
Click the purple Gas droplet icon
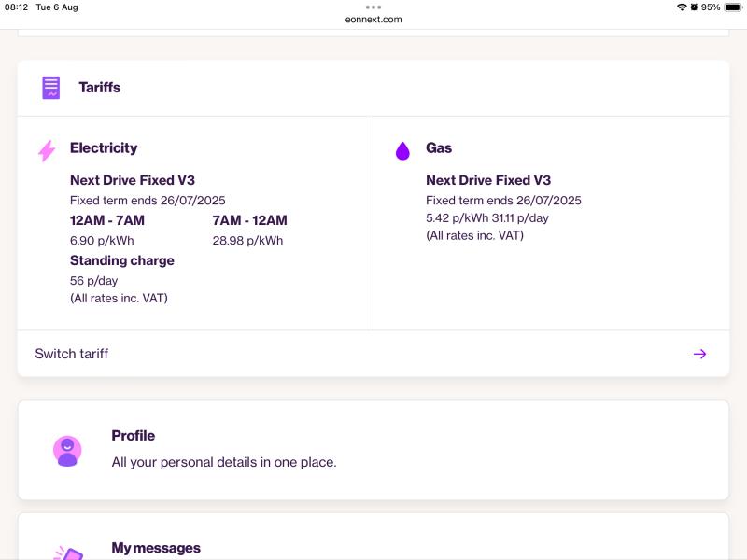tap(402, 151)
